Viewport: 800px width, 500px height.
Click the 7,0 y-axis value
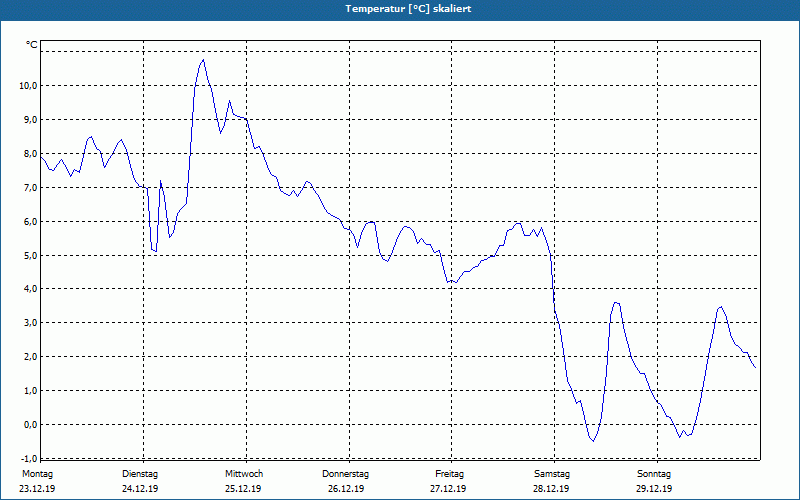(x=30, y=188)
